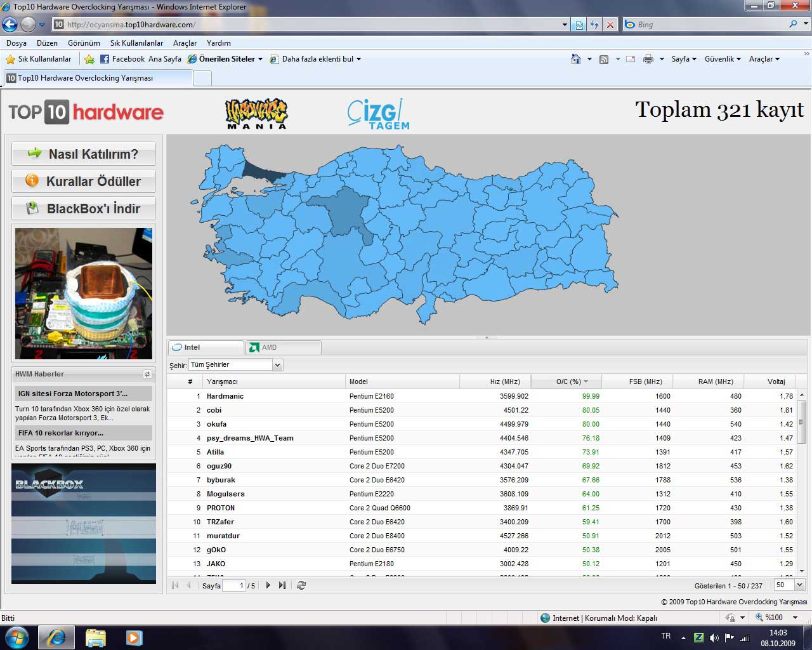Open the Düzen menu
The image size is (812, 650).
[x=47, y=43]
